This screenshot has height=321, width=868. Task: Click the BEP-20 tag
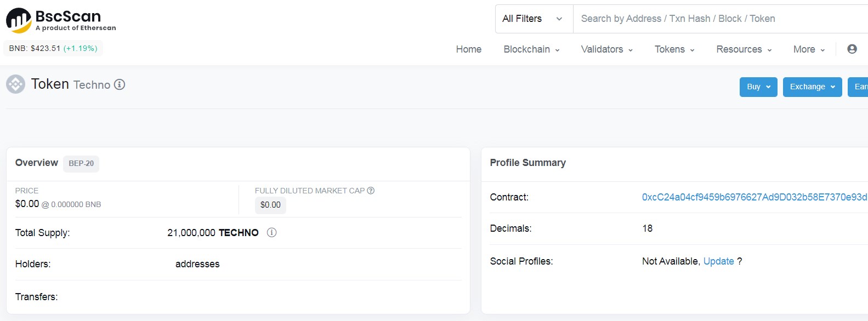81,163
